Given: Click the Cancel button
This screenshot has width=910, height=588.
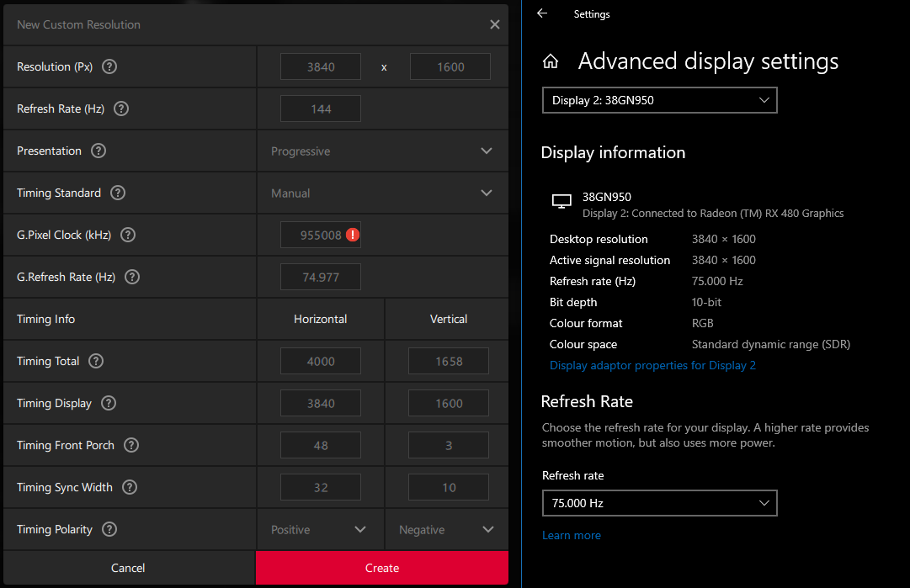Looking at the screenshot, I should click(x=128, y=568).
